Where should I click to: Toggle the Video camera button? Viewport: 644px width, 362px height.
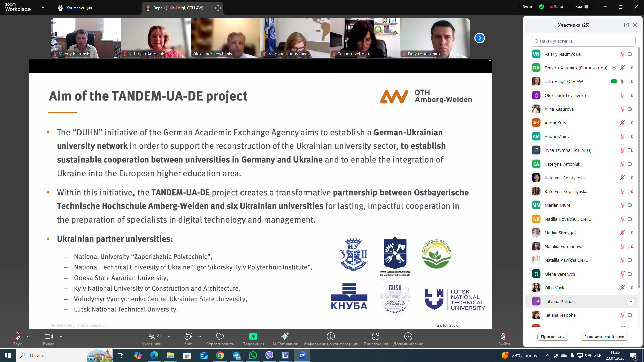pos(49,336)
